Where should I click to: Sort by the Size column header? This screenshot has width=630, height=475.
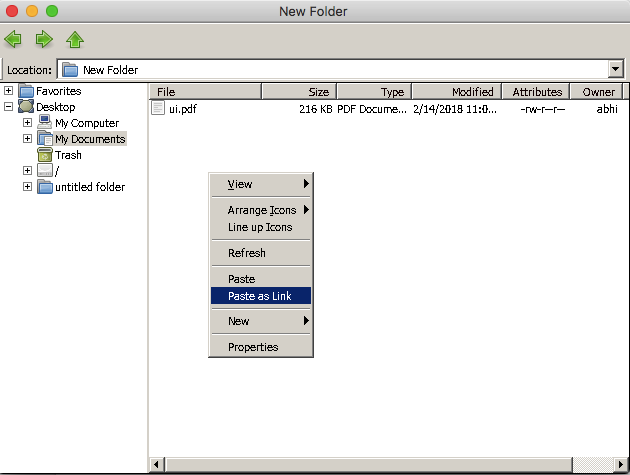(x=297, y=92)
